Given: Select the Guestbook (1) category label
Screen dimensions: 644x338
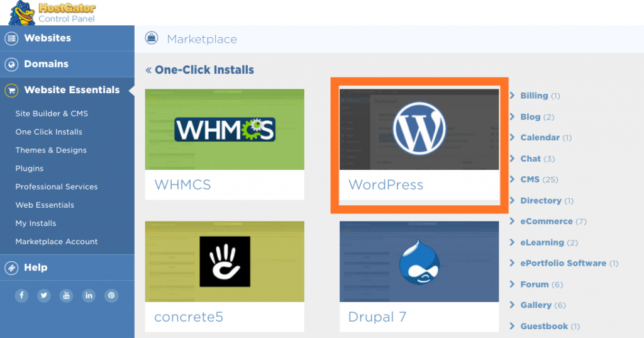Looking at the screenshot, I should [x=550, y=327].
